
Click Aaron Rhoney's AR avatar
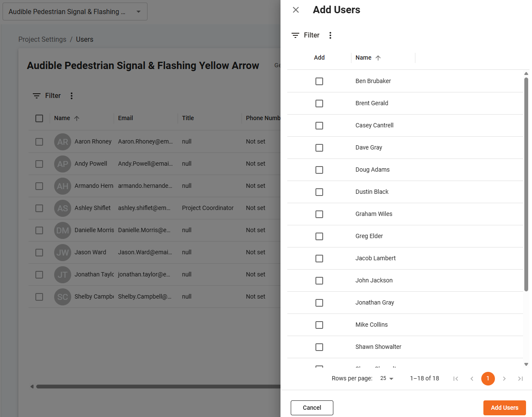63,142
